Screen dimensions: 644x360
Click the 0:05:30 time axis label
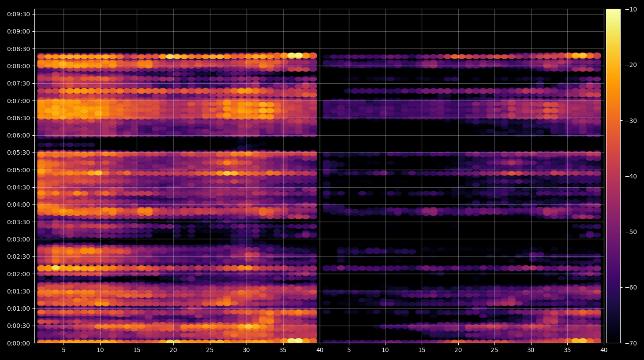(x=19, y=152)
